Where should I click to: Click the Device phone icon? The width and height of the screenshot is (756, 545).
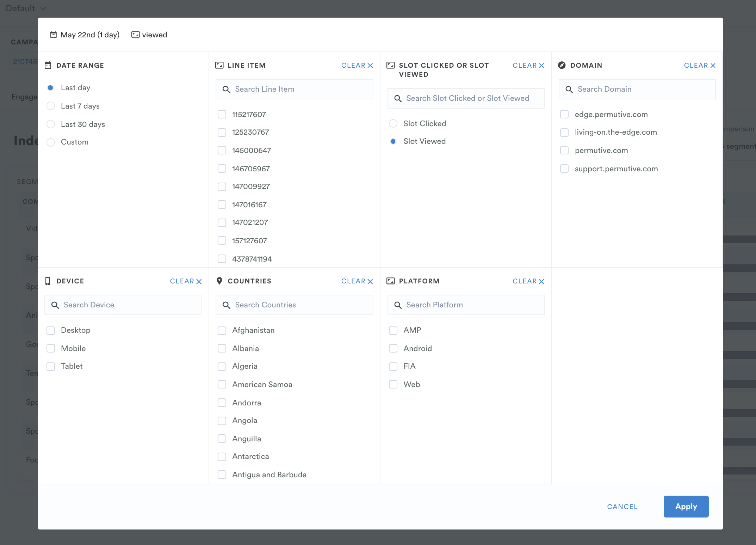point(48,281)
